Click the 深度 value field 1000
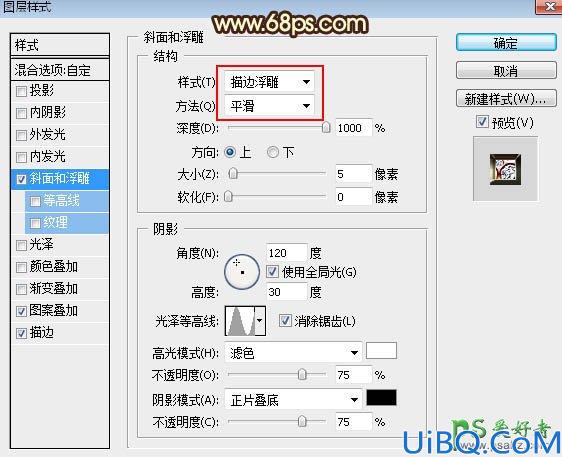 [353, 128]
